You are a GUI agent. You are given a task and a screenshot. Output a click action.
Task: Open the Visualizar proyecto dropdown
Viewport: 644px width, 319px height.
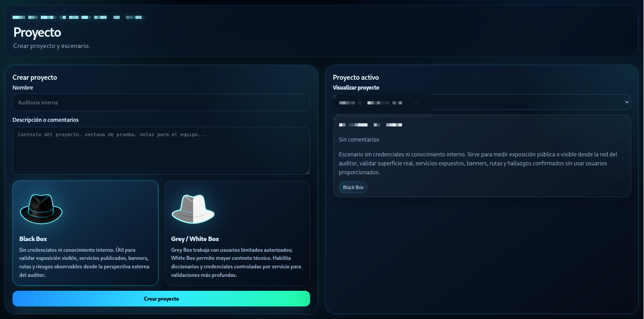tap(482, 102)
